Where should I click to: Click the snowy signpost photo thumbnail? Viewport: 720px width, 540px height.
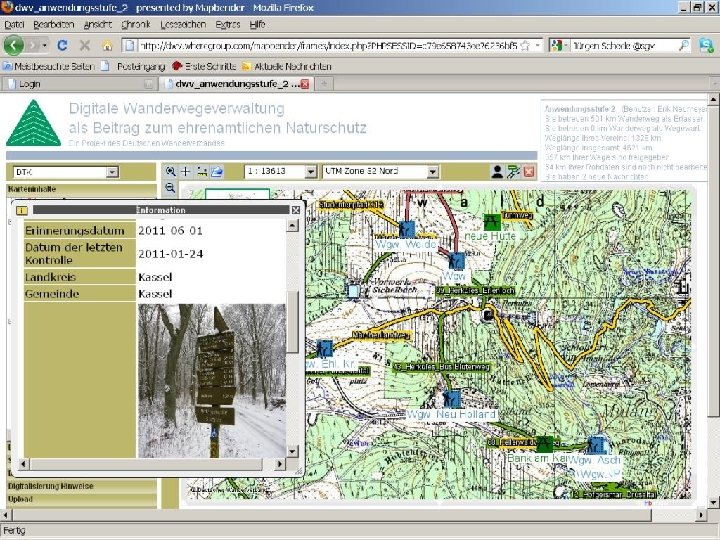(212, 381)
